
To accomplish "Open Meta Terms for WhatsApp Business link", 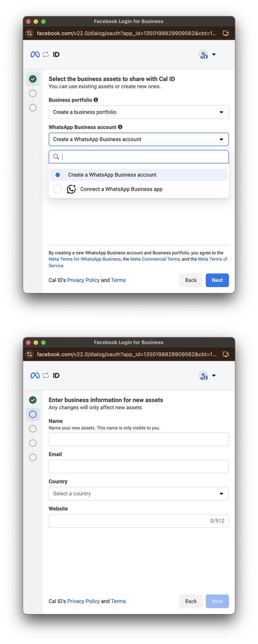I will [85, 259].
